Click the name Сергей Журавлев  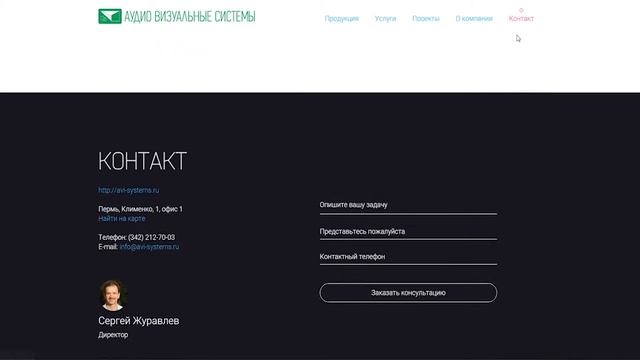tap(139, 321)
